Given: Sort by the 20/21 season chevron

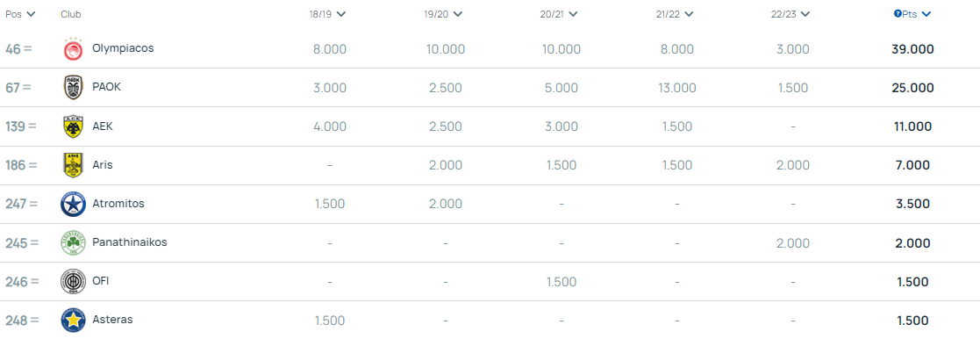Looking at the screenshot, I should pyautogui.click(x=573, y=14).
